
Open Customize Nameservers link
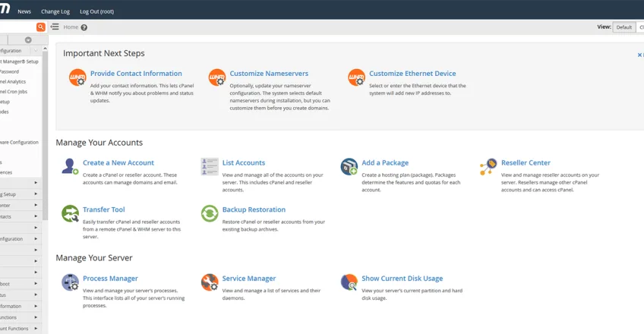click(269, 74)
